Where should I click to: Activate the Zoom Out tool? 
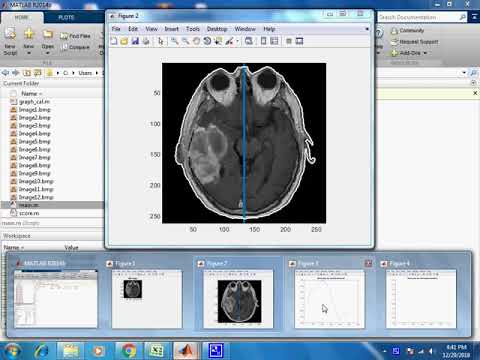(185, 41)
